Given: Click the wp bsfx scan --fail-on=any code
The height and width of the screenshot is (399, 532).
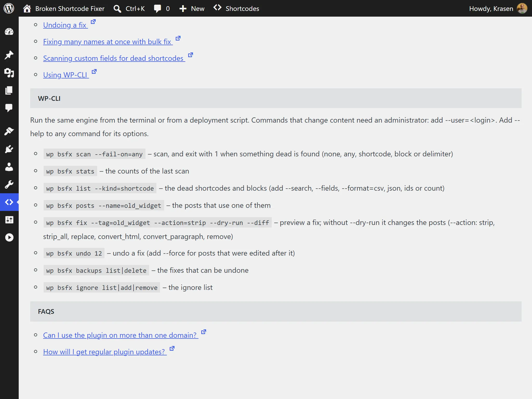Looking at the screenshot, I should [x=94, y=154].
